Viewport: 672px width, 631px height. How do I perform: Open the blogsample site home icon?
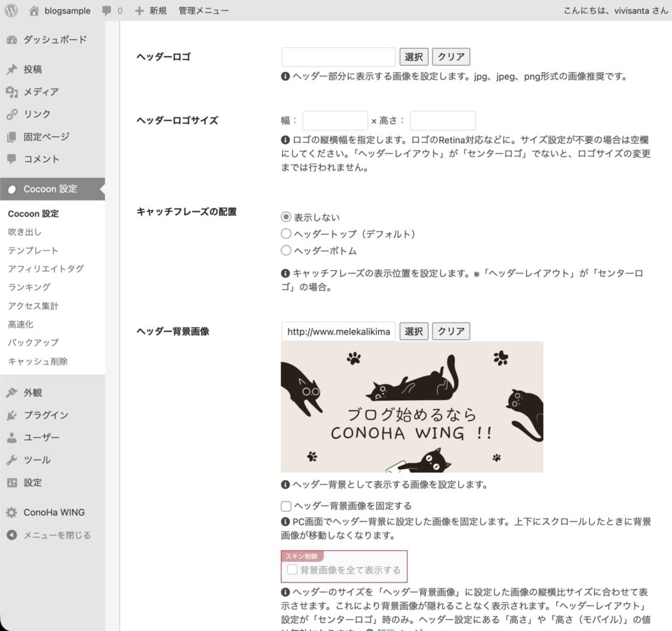(34, 10)
